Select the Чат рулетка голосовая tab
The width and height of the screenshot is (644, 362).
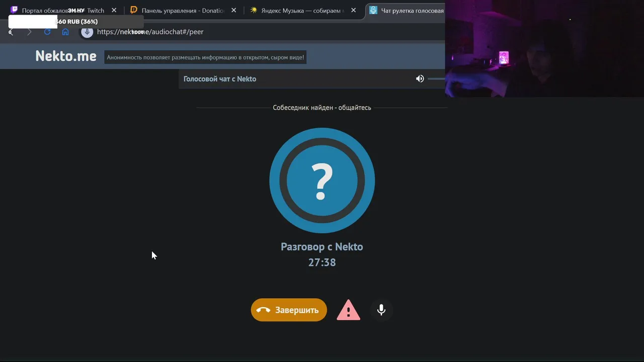[x=407, y=10]
